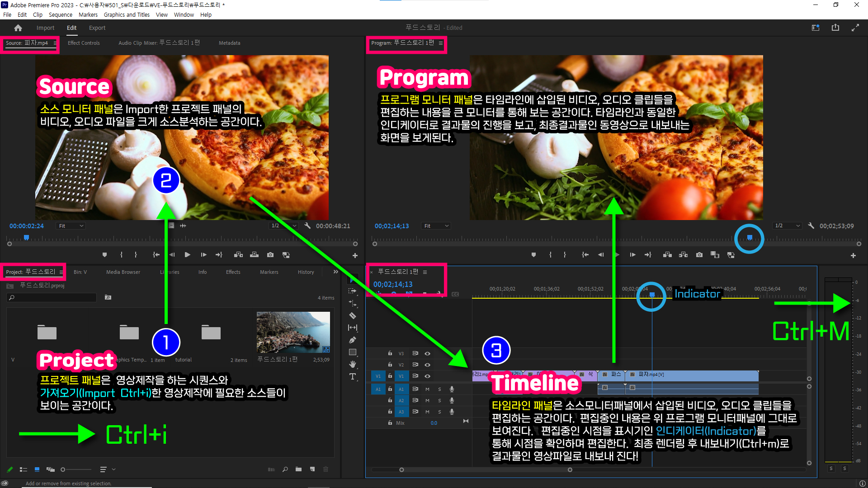Open Source monitor Fit zoom dropdown

point(71,226)
